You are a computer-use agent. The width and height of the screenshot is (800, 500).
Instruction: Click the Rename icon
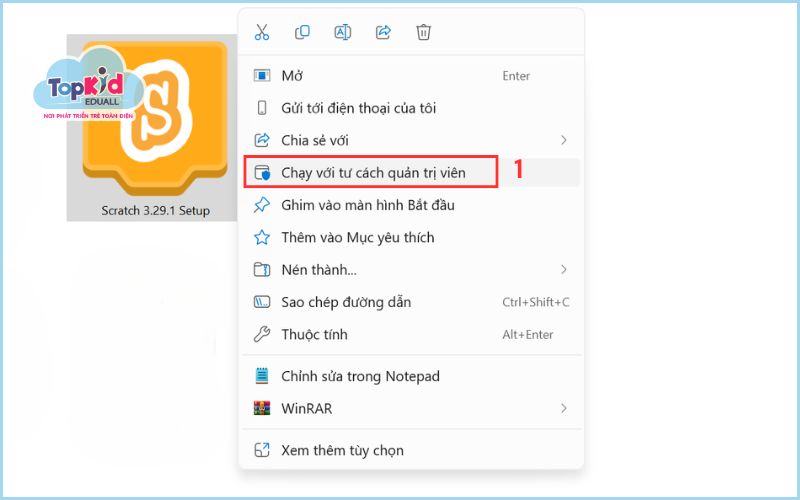point(342,32)
